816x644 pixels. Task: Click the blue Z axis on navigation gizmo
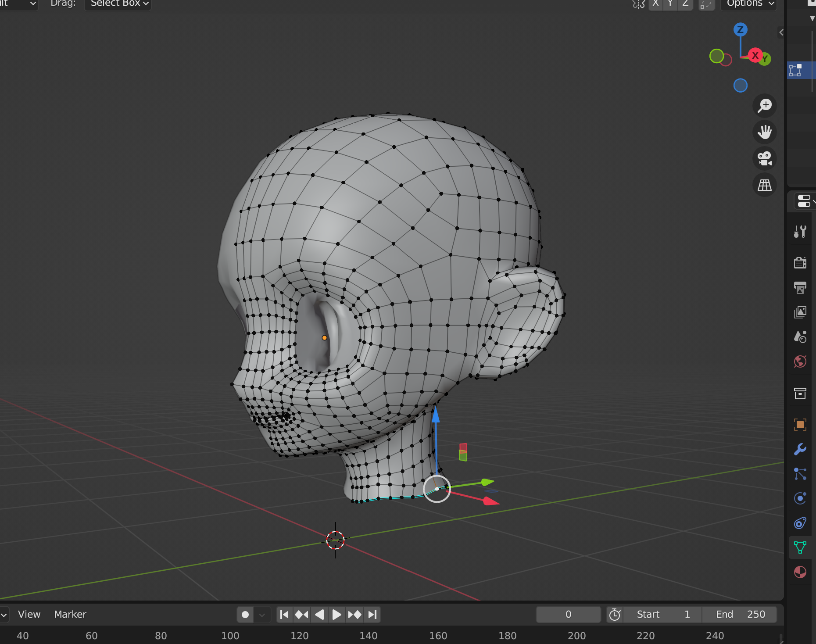[741, 29]
